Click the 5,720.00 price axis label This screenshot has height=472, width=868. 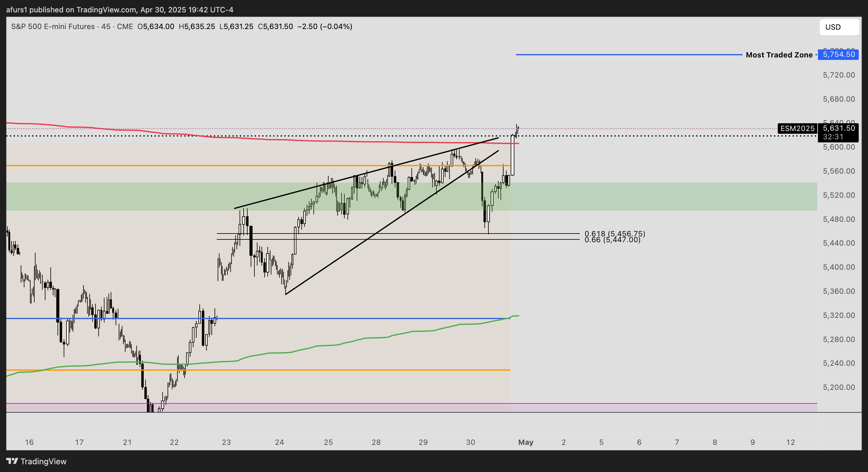tap(839, 75)
